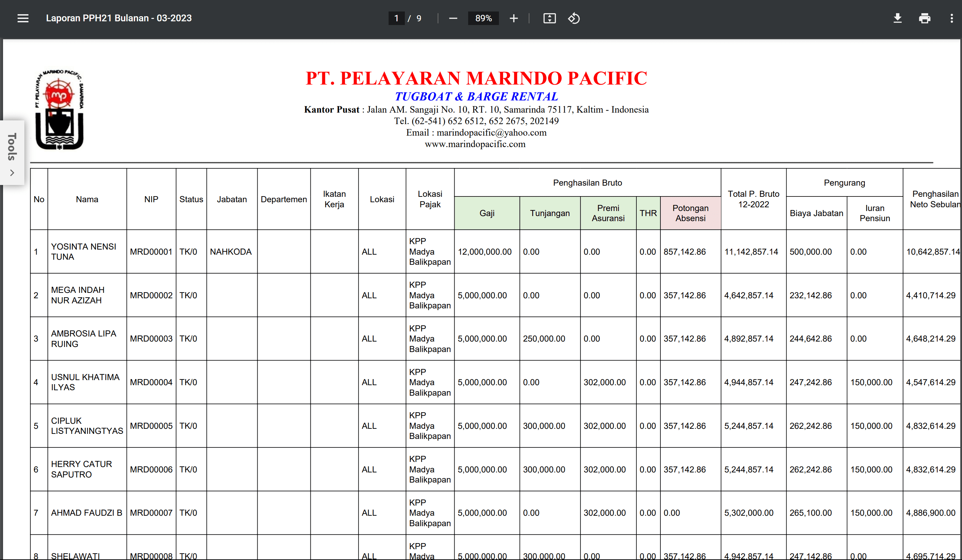Click the 89% zoom level field
The image size is (962, 560).
pyautogui.click(x=483, y=18)
